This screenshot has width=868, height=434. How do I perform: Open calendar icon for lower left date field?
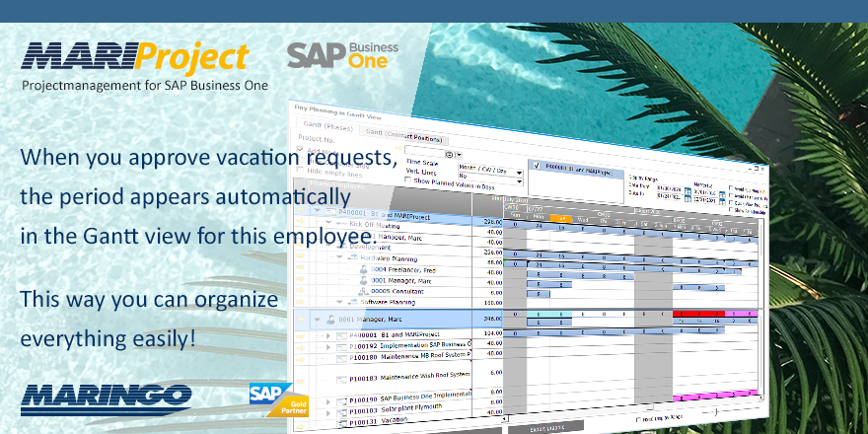pyautogui.click(x=687, y=198)
